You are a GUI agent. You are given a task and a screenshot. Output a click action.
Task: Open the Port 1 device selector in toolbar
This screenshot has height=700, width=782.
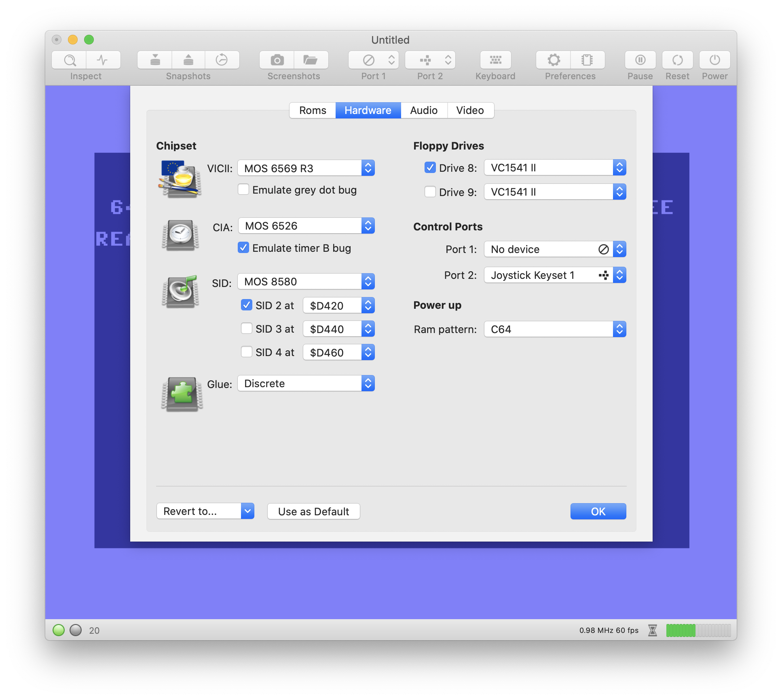(x=374, y=60)
